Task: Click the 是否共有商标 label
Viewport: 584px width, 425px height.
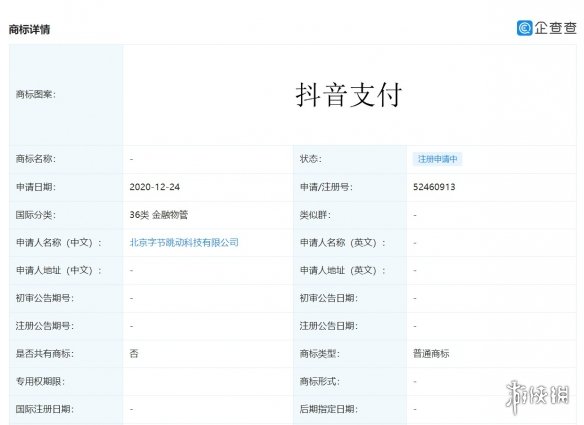Action: coord(45,353)
